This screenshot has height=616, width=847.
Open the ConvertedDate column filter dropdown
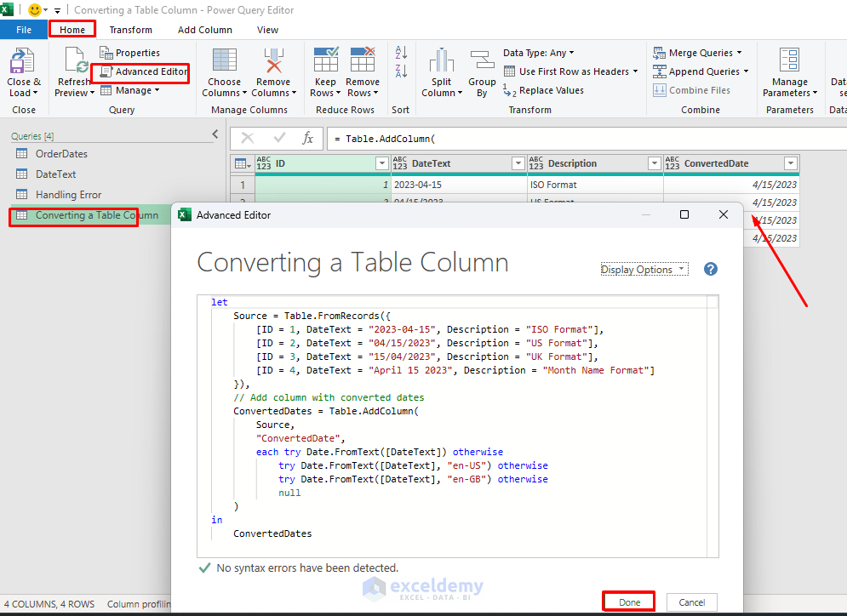[x=790, y=163]
